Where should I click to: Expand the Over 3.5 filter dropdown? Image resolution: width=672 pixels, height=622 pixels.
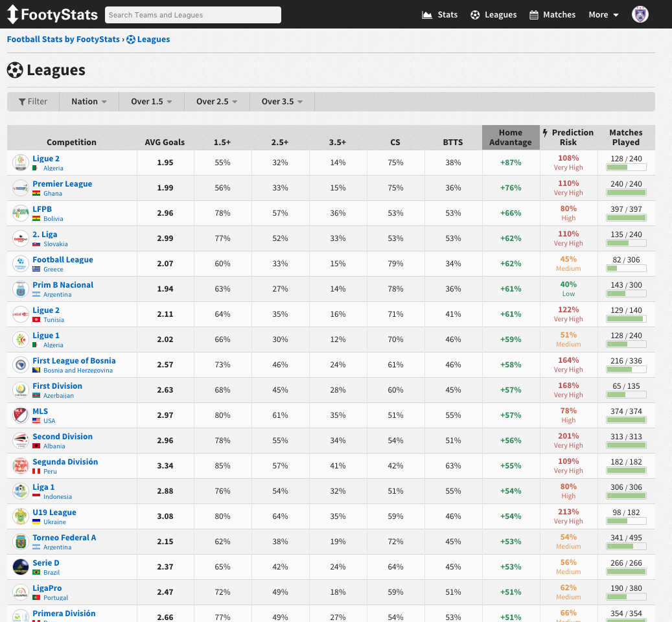(282, 101)
